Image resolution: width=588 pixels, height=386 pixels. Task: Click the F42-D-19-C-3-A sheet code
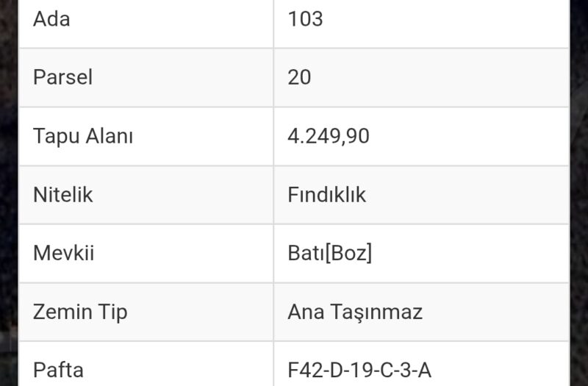(359, 371)
